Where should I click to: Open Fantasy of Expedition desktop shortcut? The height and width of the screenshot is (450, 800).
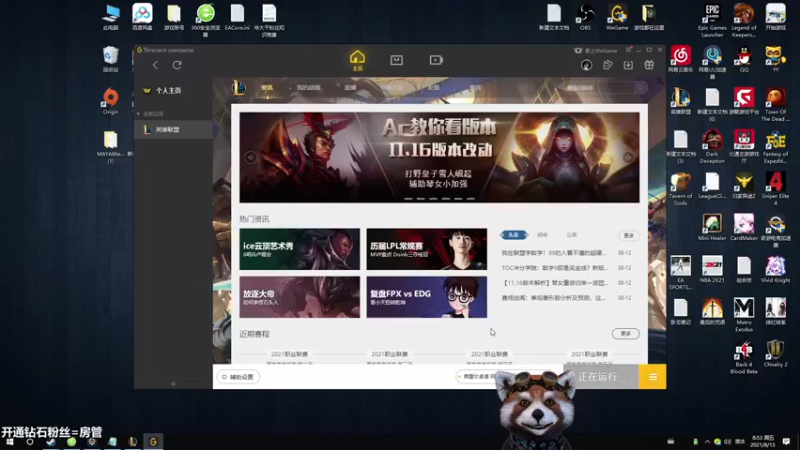[x=776, y=146]
